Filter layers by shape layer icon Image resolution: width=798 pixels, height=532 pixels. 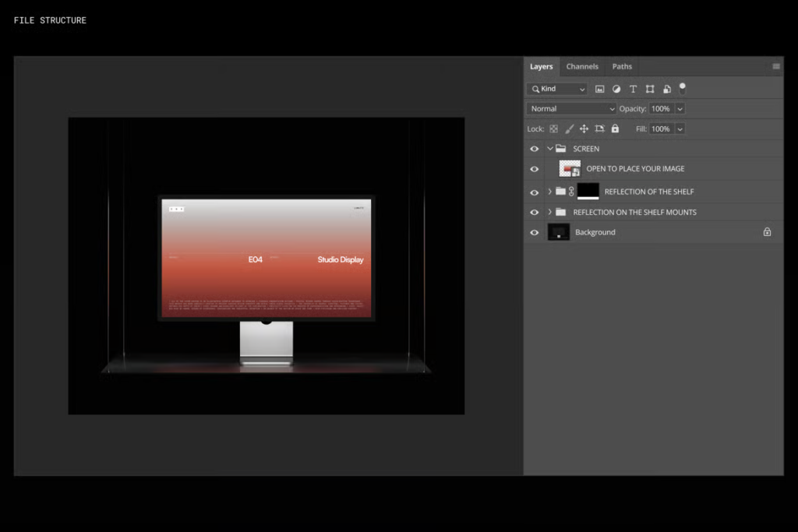tap(650, 90)
